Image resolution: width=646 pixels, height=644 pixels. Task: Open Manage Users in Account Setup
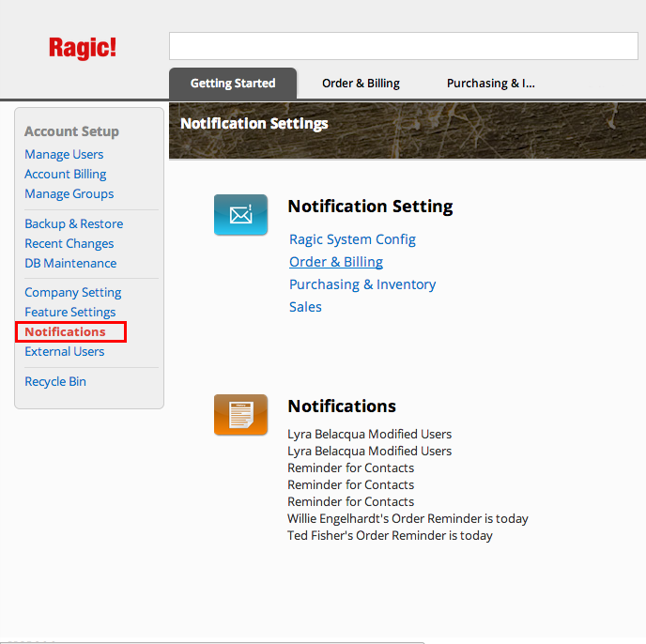(64, 154)
